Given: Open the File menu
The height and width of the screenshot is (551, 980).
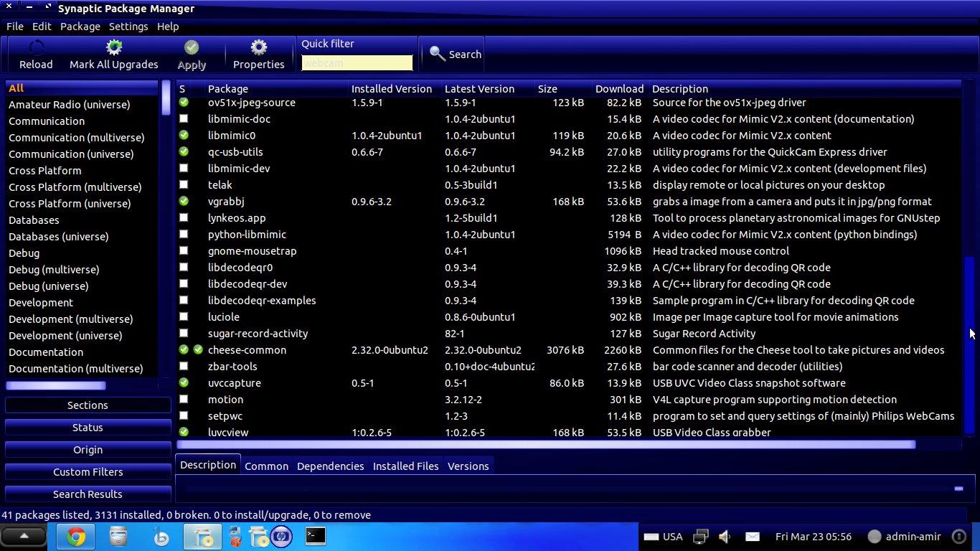Looking at the screenshot, I should pyautogui.click(x=15, y=26).
